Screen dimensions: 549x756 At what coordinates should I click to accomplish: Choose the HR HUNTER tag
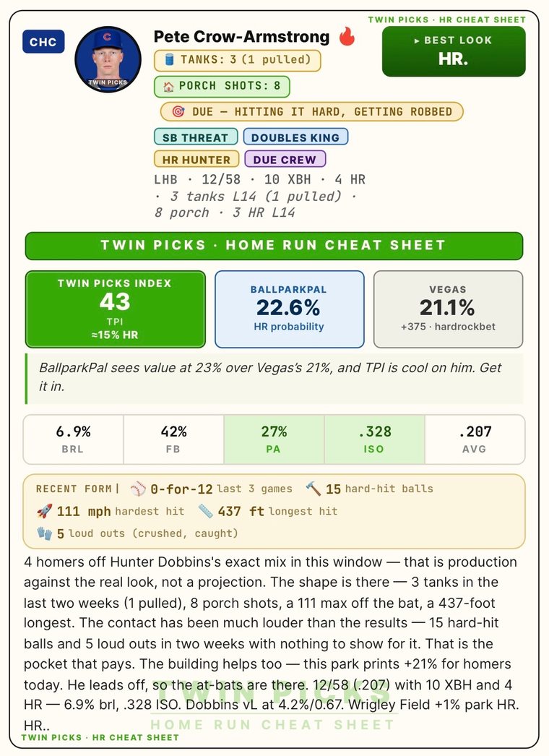pyautogui.click(x=196, y=159)
